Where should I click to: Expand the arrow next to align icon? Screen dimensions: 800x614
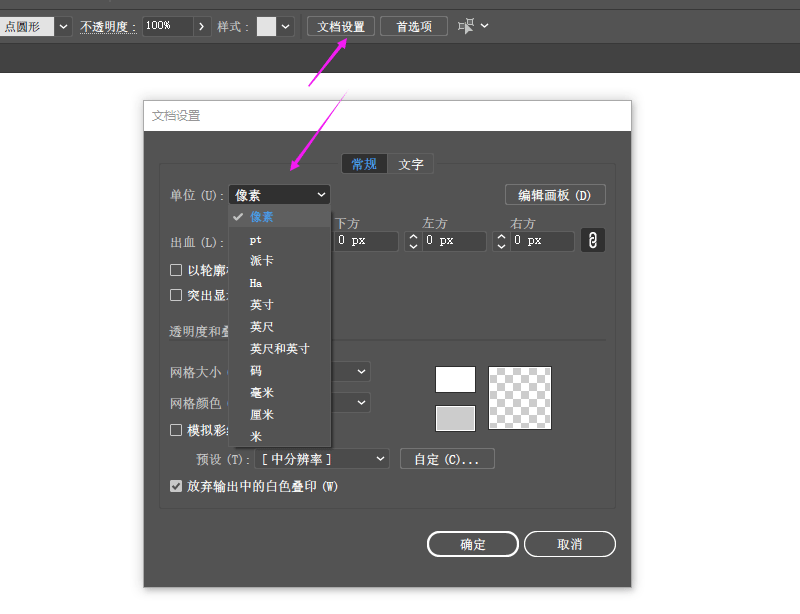(x=485, y=26)
